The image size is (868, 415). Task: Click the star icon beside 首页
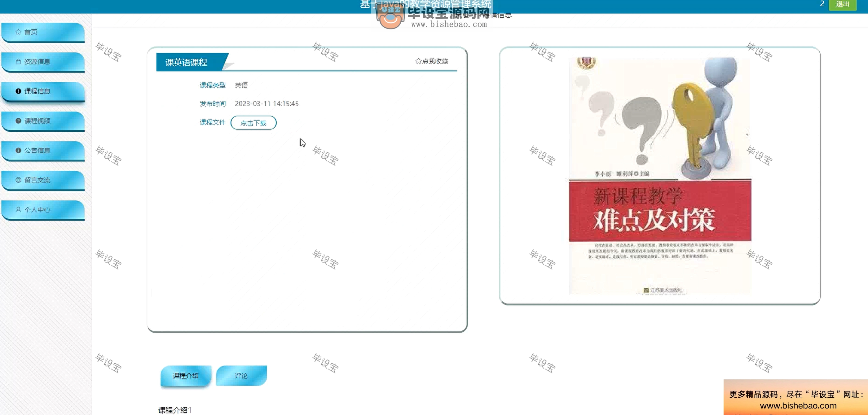[x=18, y=32]
